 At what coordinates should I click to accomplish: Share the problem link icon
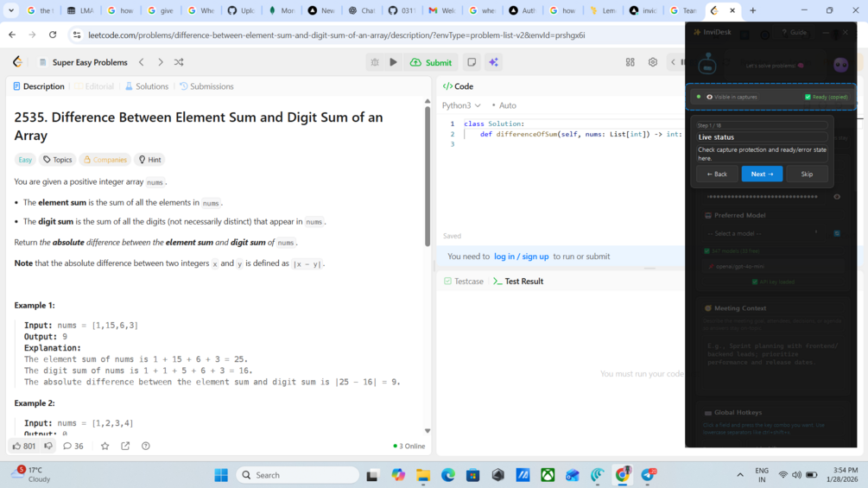pyautogui.click(x=125, y=446)
